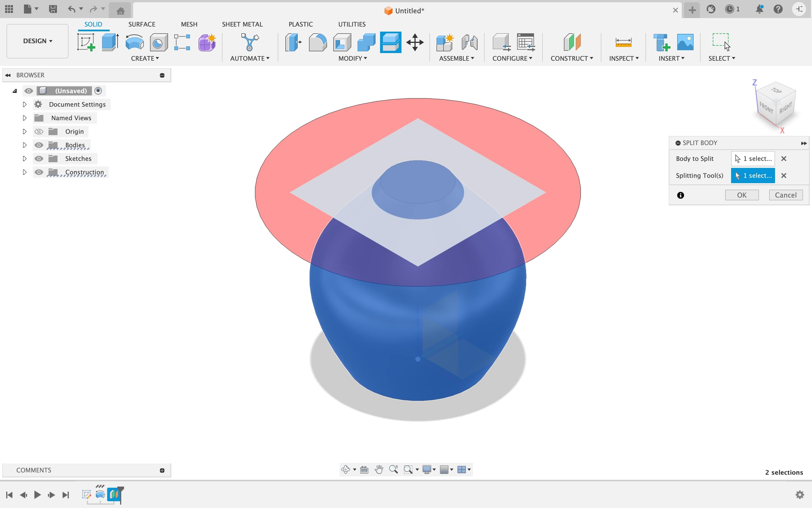
Task: Clear the Body to Split selection
Action: pyautogui.click(x=784, y=159)
